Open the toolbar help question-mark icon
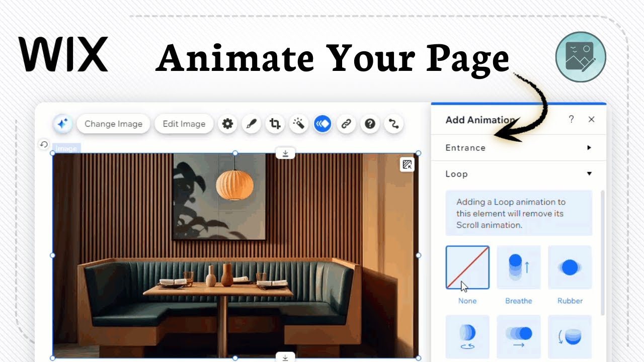Viewport: 644px width, 362px height. click(370, 124)
